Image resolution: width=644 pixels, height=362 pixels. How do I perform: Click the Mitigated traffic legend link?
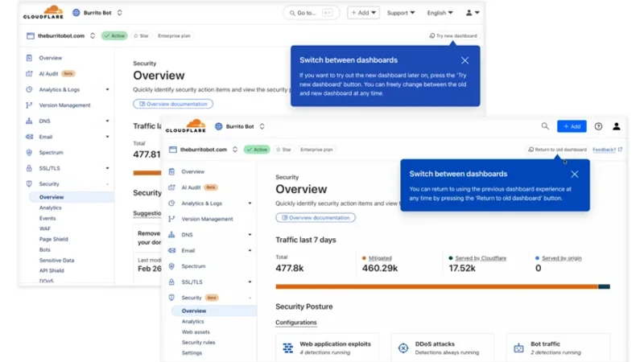point(380,258)
